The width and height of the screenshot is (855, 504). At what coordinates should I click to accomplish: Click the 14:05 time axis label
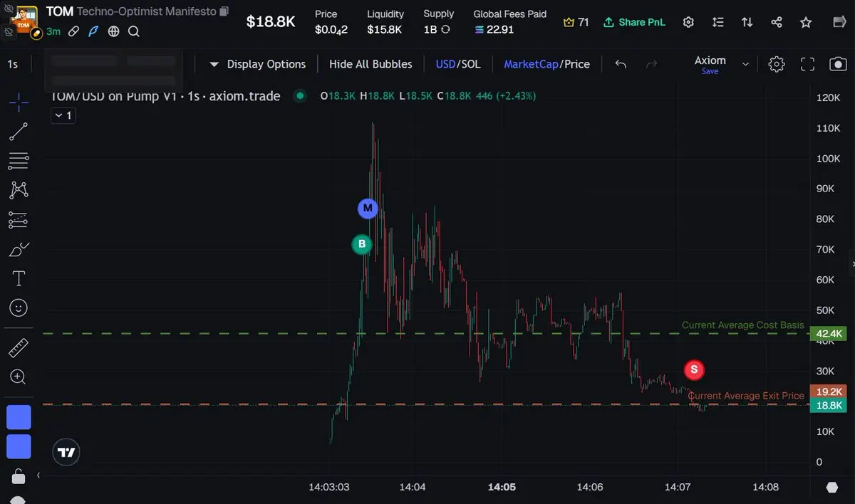502,488
